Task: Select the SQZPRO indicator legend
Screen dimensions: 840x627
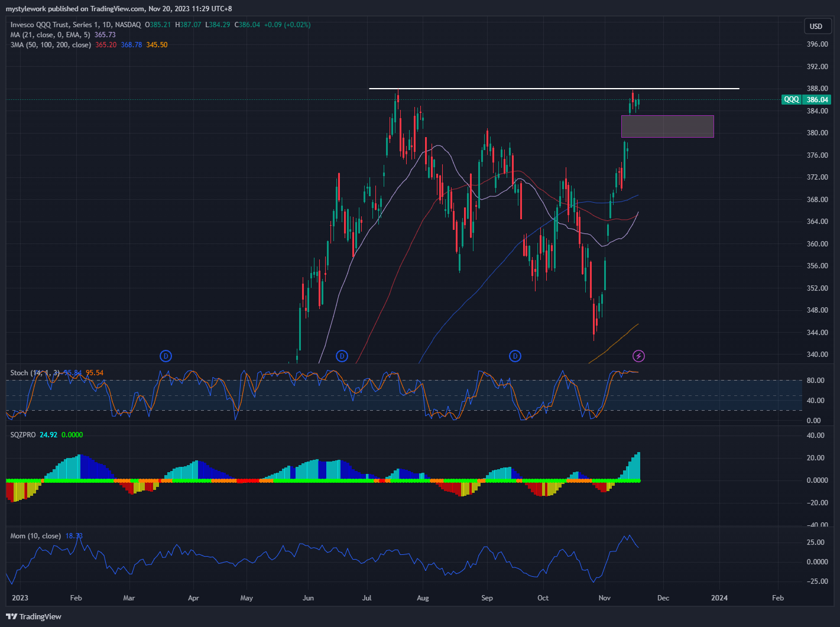Action: click(22, 435)
